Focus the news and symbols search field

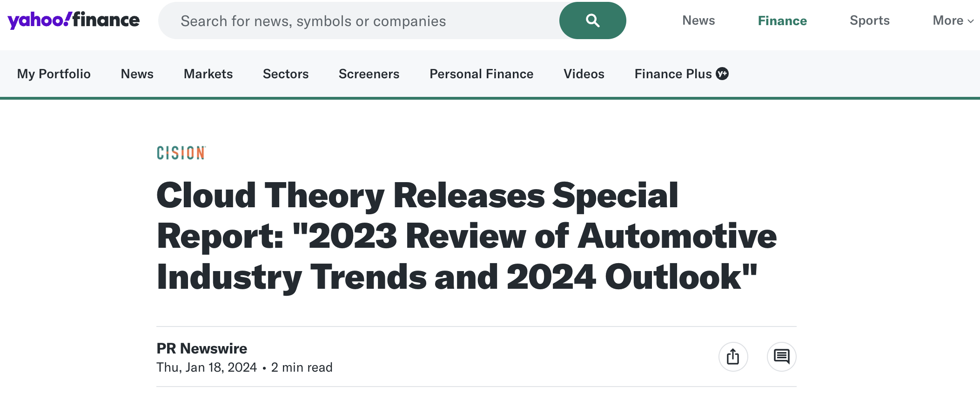[359, 20]
